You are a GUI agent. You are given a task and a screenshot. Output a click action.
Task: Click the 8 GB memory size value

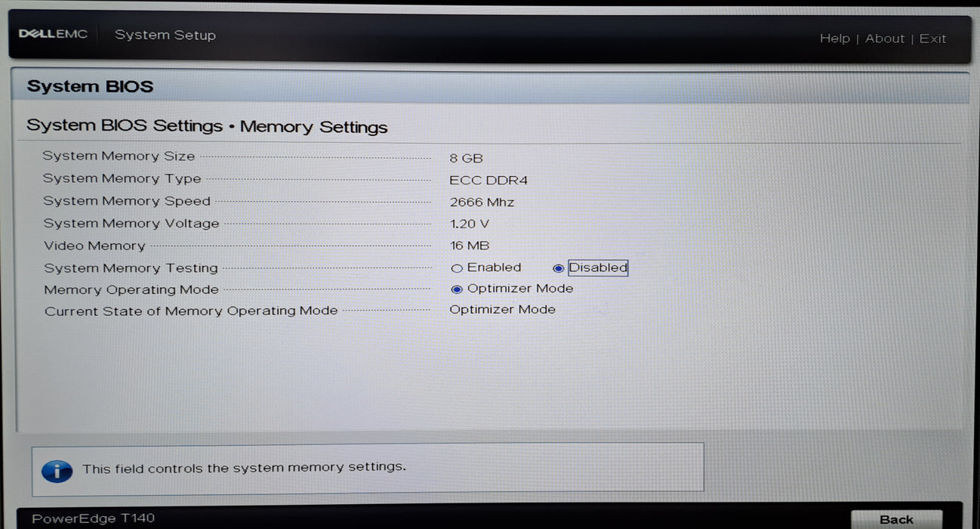click(x=466, y=158)
